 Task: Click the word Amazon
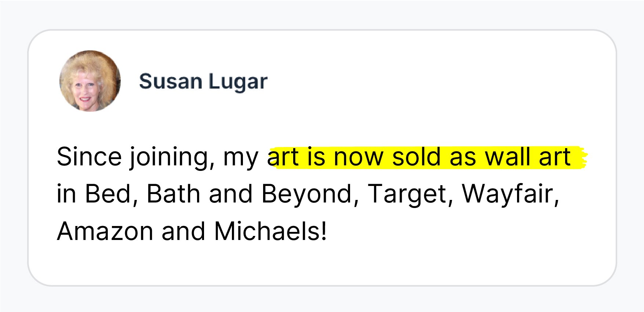[x=105, y=232]
